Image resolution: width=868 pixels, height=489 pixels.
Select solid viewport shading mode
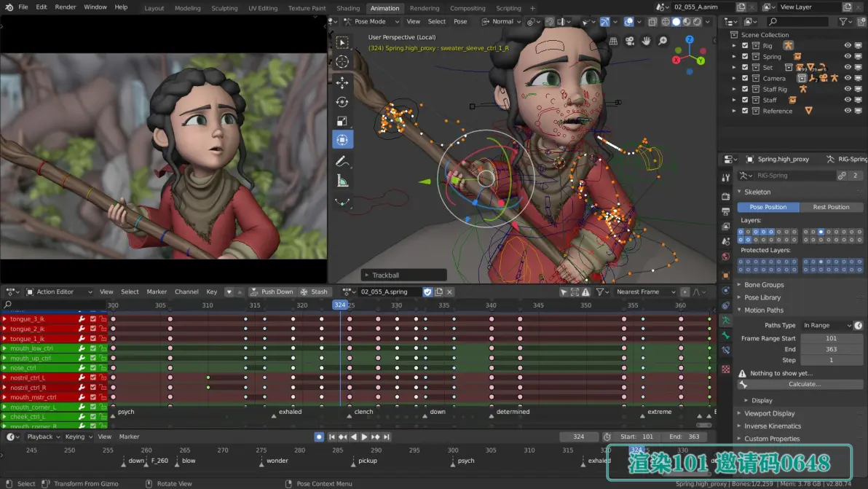(x=676, y=22)
